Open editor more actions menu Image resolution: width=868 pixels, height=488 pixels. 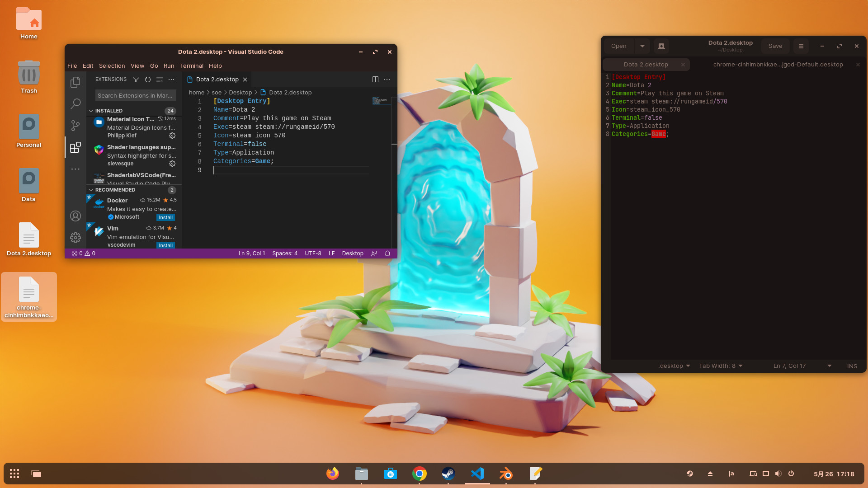point(387,80)
